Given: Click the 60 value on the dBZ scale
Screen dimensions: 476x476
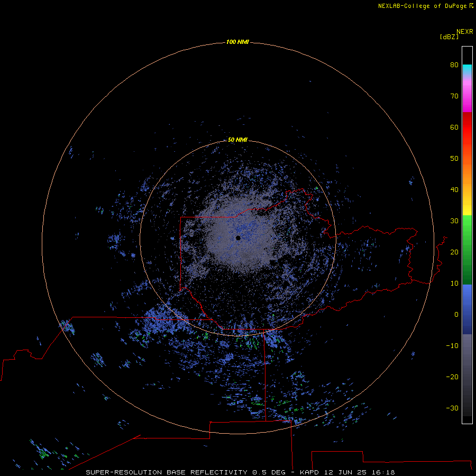Looking at the screenshot, I should [x=454, y=127].
